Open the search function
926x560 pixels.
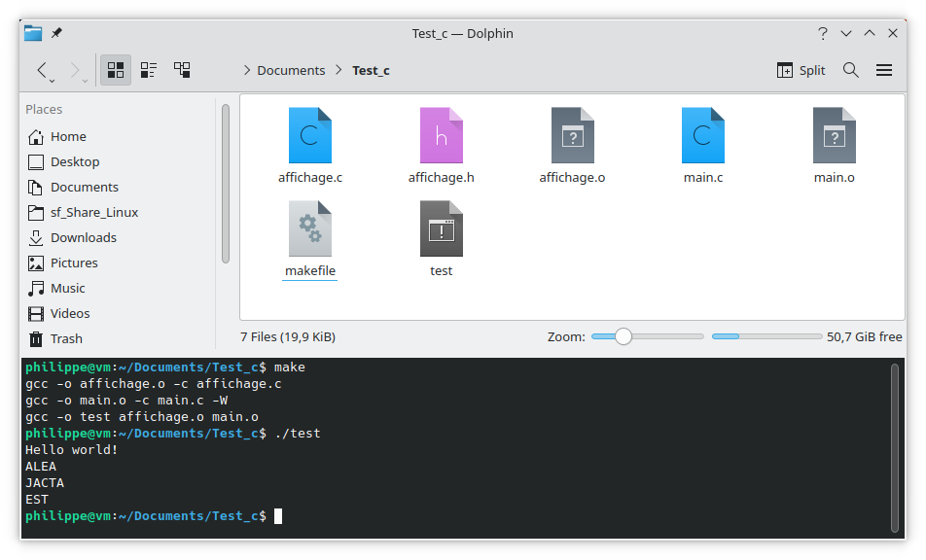click(850, 70)
